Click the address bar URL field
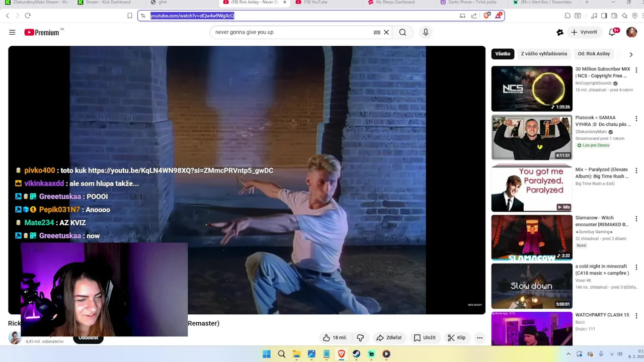 [302, 16]
